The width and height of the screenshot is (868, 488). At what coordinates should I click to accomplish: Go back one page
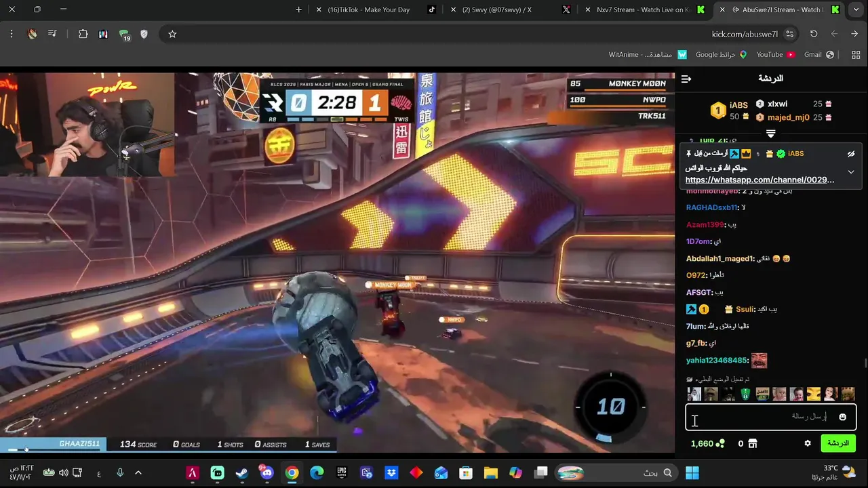[854, 34]
